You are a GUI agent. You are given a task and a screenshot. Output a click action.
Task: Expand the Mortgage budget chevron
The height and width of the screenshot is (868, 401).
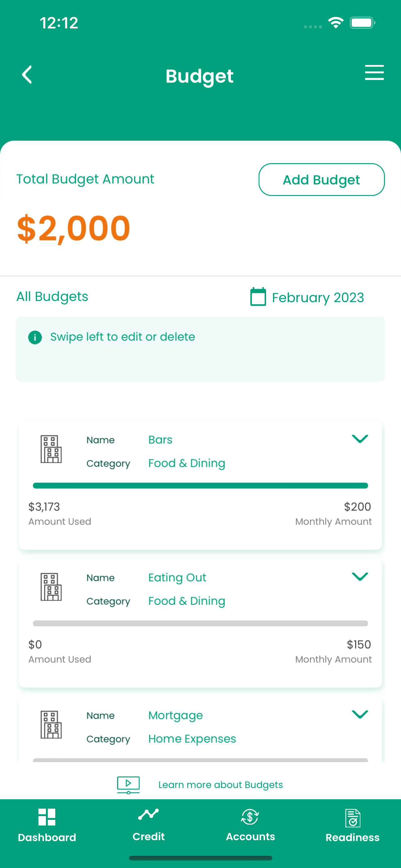[359, 714]
